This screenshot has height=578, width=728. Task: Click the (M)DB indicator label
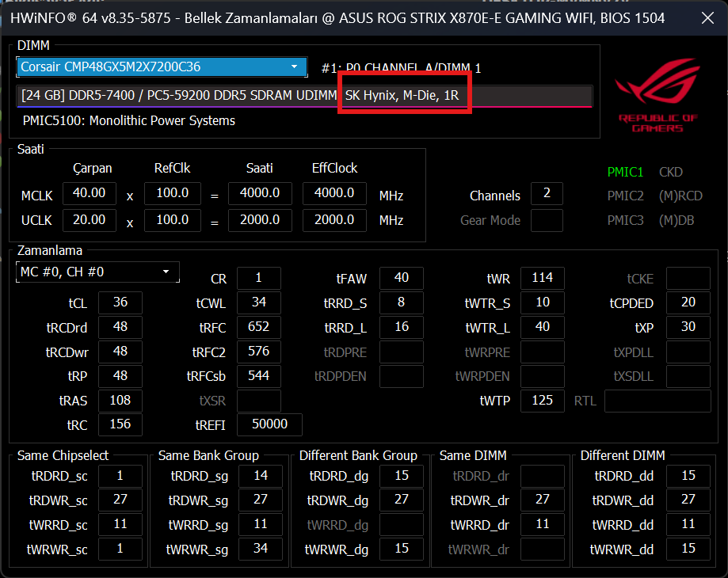tap(676, 220)
